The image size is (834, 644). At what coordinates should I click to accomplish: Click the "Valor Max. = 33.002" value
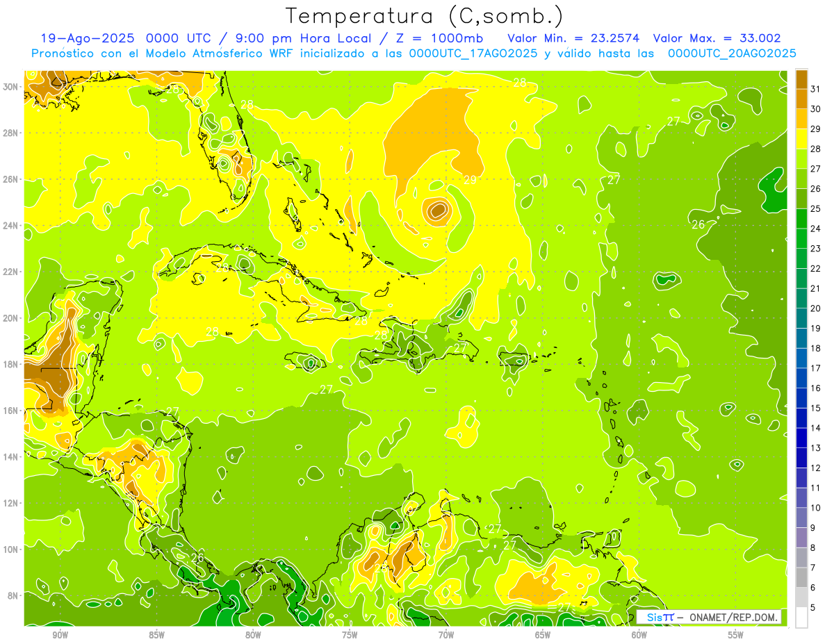pyautogui.click(x=717, y=38)
